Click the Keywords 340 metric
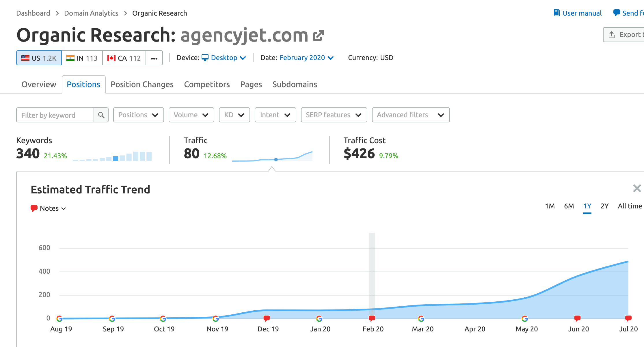644x347 pixels. 28,154
